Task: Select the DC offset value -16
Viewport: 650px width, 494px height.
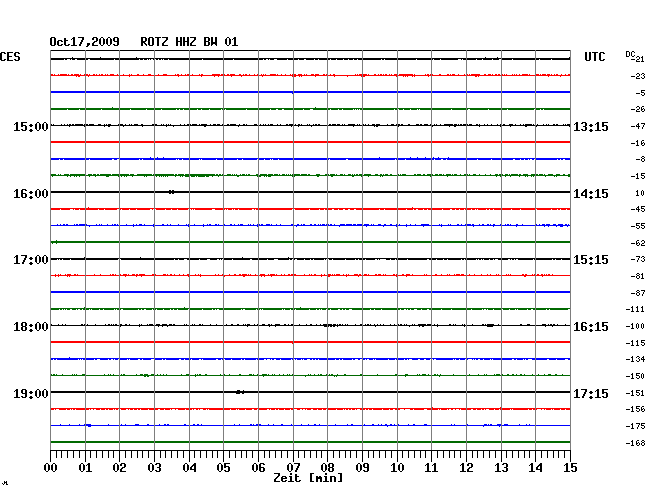Action: (638, 143)
